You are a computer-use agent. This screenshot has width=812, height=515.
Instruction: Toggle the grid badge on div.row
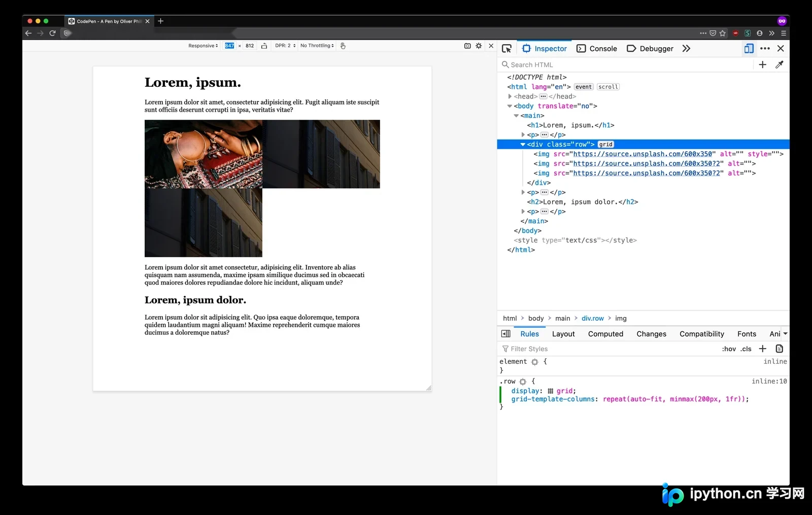pos(605,144)
